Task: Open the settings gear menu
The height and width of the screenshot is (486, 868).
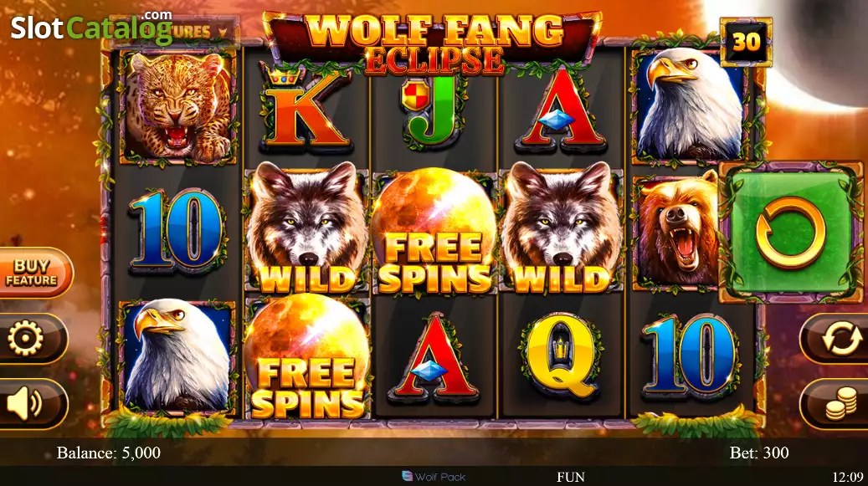Action: point(30,339)
